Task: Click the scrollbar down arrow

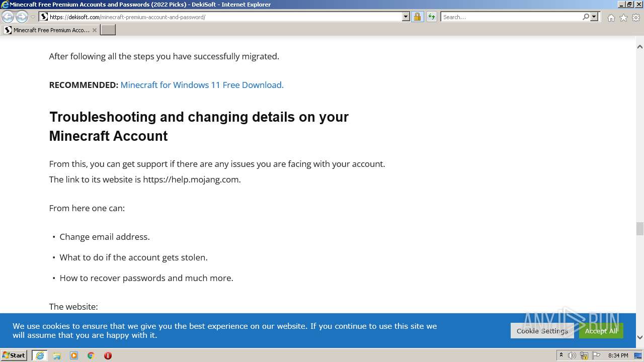Action: pyautogui.click(x=640, y=337)
